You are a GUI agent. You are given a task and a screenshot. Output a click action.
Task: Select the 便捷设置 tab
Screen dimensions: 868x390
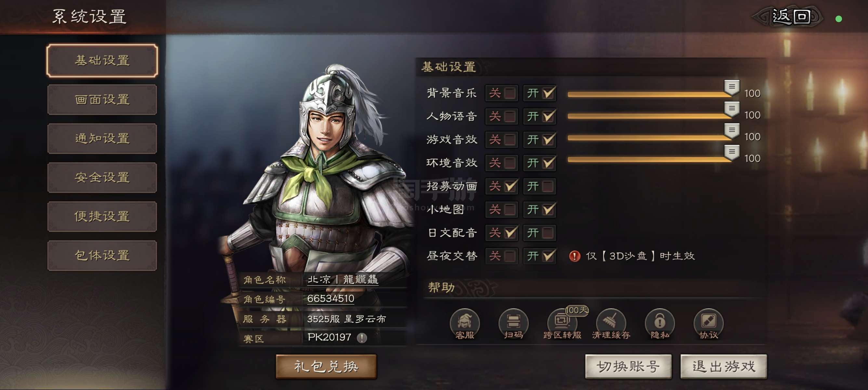tap(102, 216)
